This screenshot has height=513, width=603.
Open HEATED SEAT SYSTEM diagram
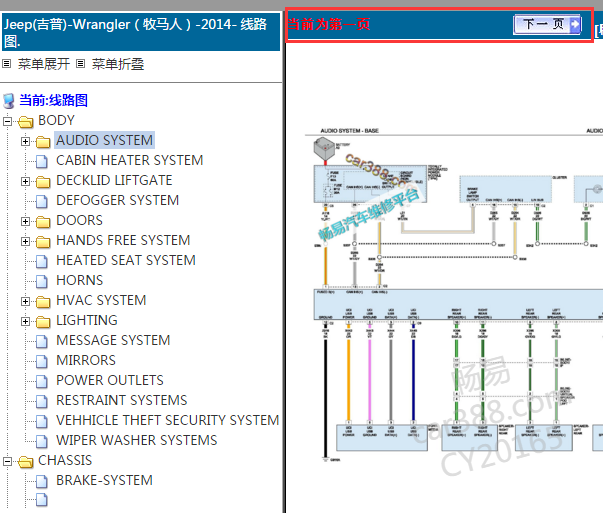126,260
